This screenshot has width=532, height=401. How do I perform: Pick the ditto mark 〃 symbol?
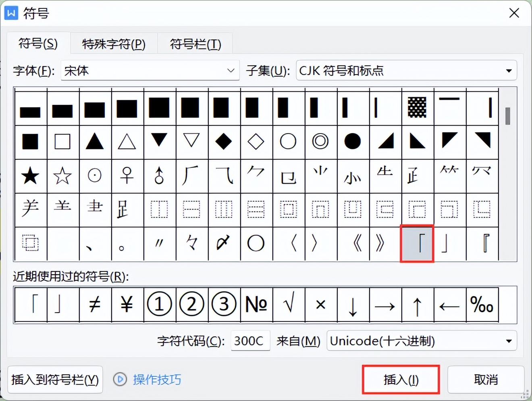click(159, 244)
